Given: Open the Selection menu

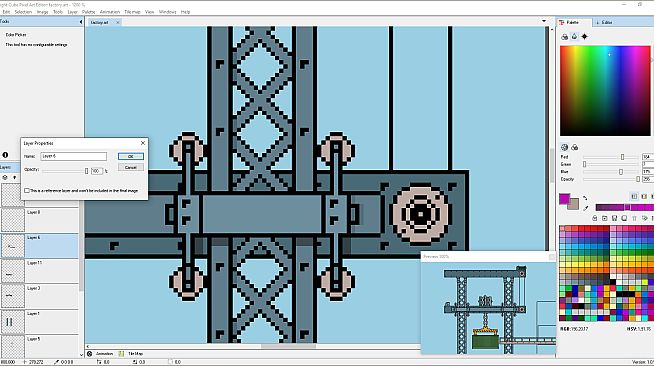Looking at the screenshot, I should 23,12.
